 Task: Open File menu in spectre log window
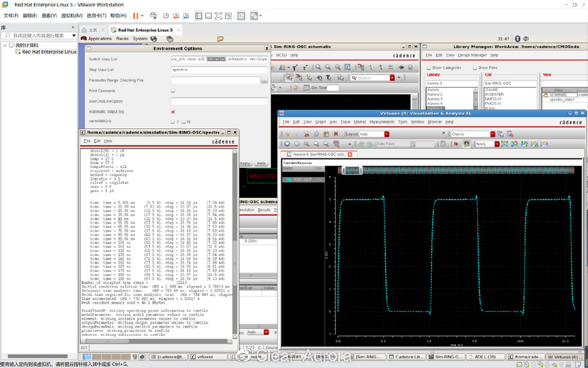[x=87, y=141]
